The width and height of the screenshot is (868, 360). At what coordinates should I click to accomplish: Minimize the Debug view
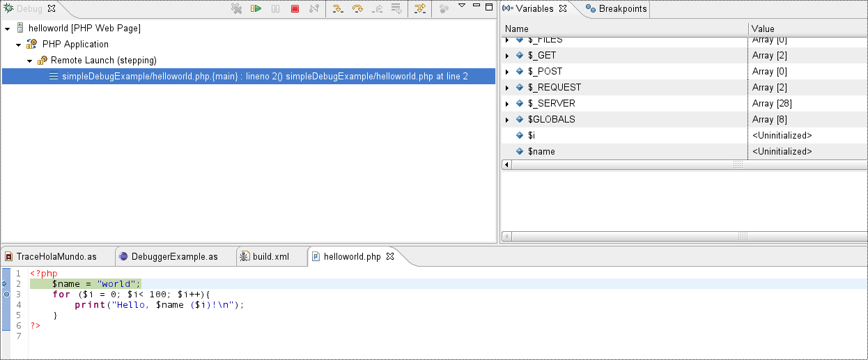click(476, 6)
